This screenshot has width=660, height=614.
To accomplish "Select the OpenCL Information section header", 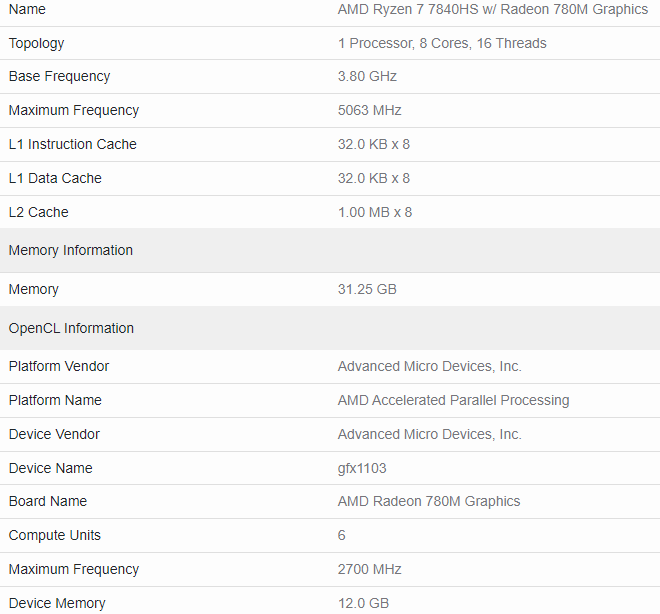I will [71, 329].
